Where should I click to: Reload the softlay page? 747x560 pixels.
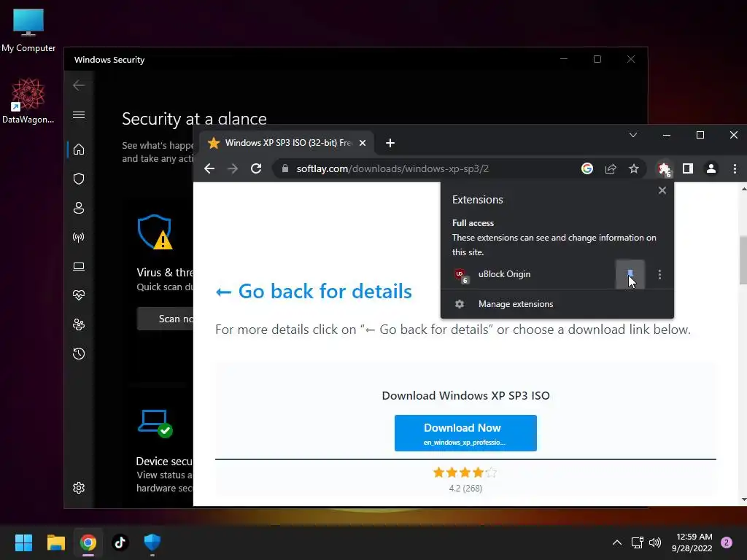(x=256, y=168)
